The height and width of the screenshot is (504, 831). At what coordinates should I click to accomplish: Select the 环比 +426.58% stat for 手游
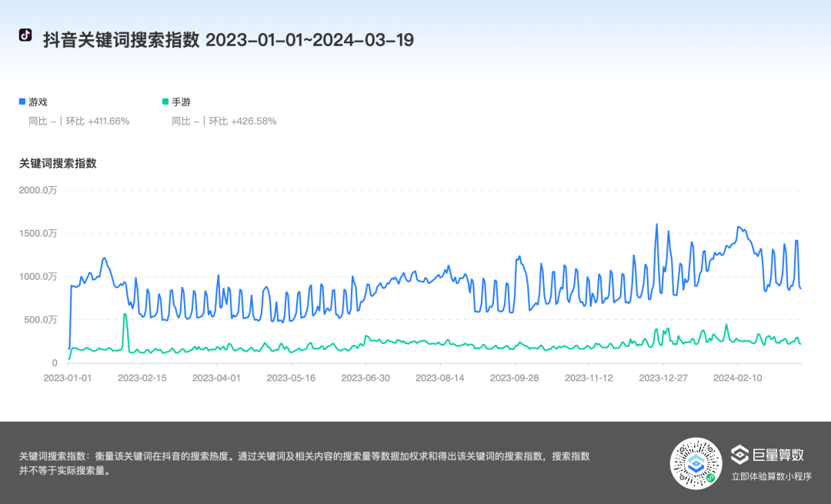[242, 121]
